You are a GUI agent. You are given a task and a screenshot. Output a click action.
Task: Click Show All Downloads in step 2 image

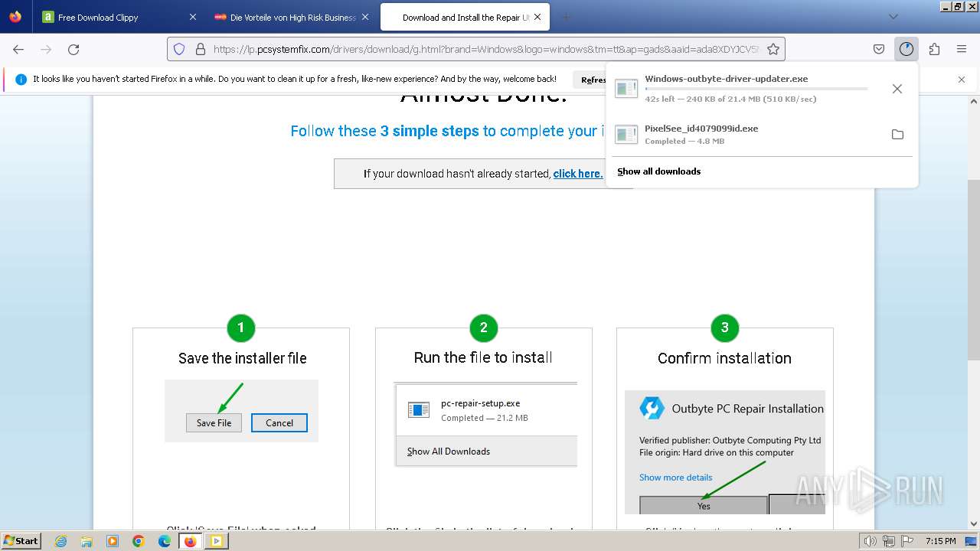[x=448, y=452]
